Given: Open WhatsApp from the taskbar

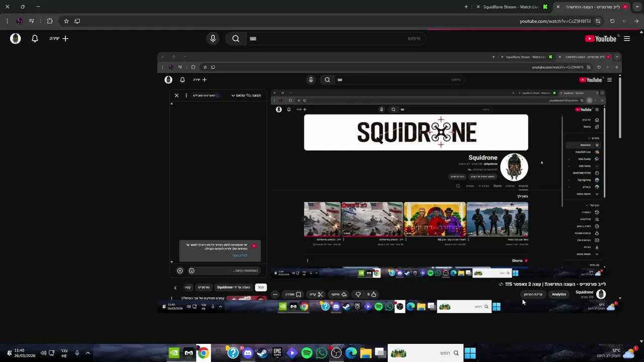Looking at the screenshot, I should pos(321,353).
